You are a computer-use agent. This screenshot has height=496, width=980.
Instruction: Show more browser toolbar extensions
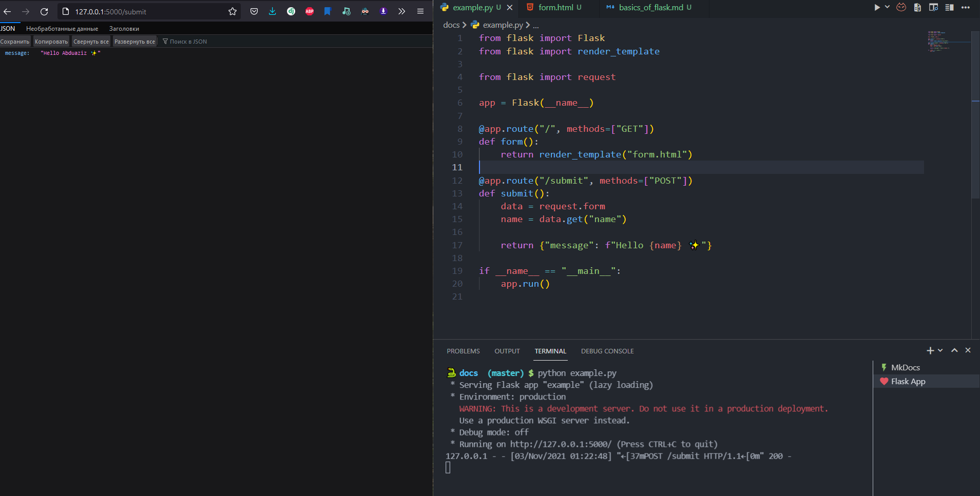click(x=402, y=11)
